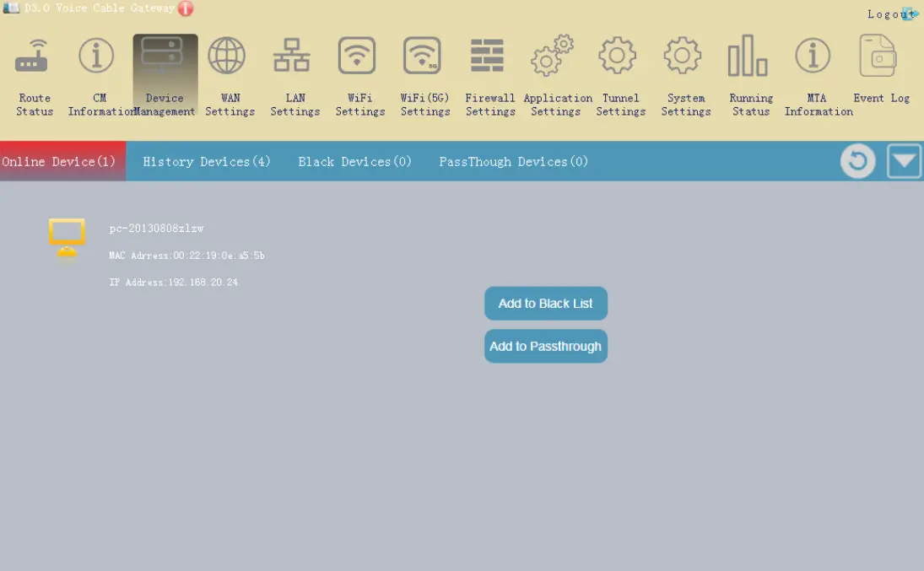Switch to PassThough Devices (0) tab
This screenshot has width=924, height=571.
pos(513,161)
